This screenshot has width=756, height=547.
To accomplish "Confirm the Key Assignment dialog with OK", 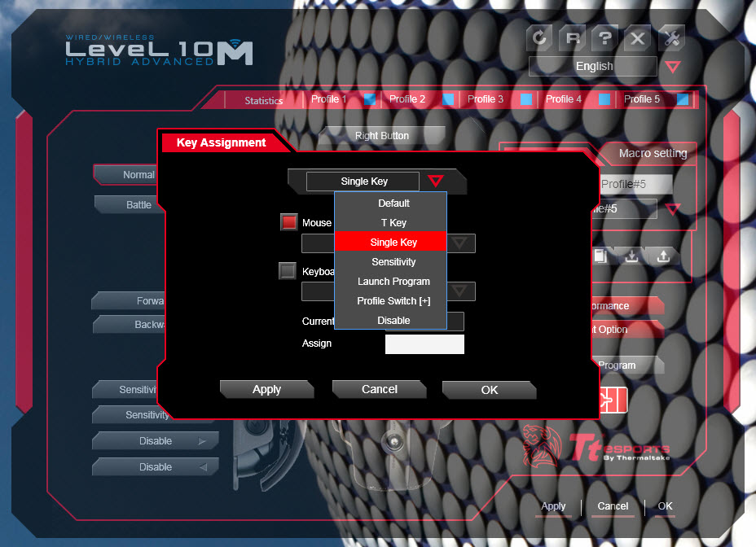I will 490,390.
